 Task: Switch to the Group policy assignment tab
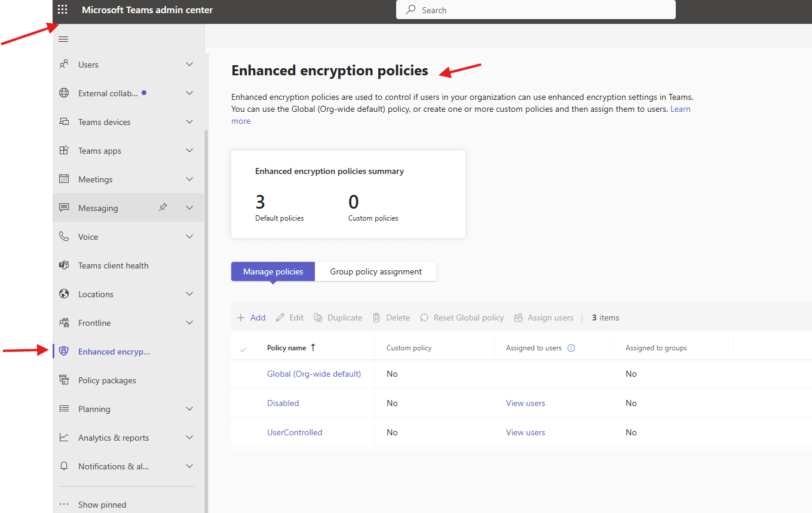point(375,271)
